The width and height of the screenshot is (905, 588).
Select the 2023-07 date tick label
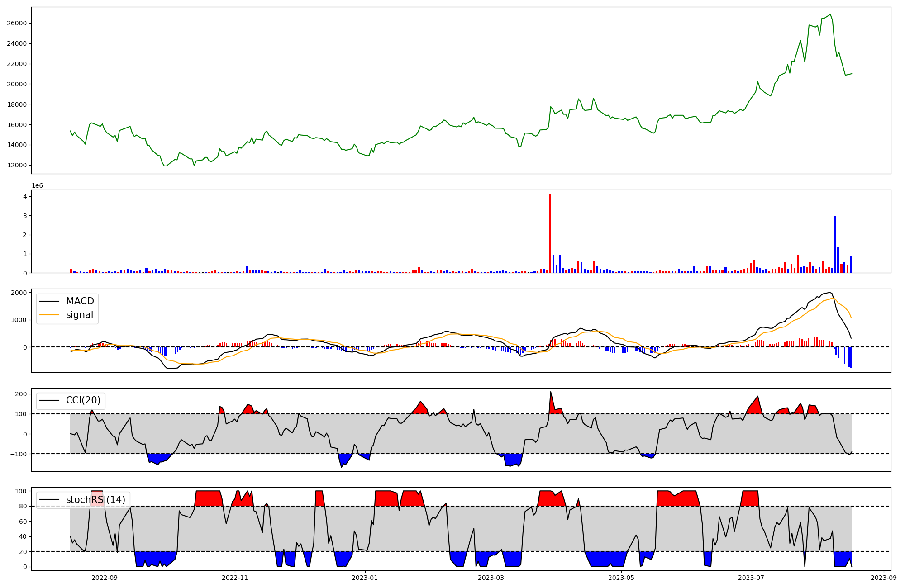(x=752, y=578)
